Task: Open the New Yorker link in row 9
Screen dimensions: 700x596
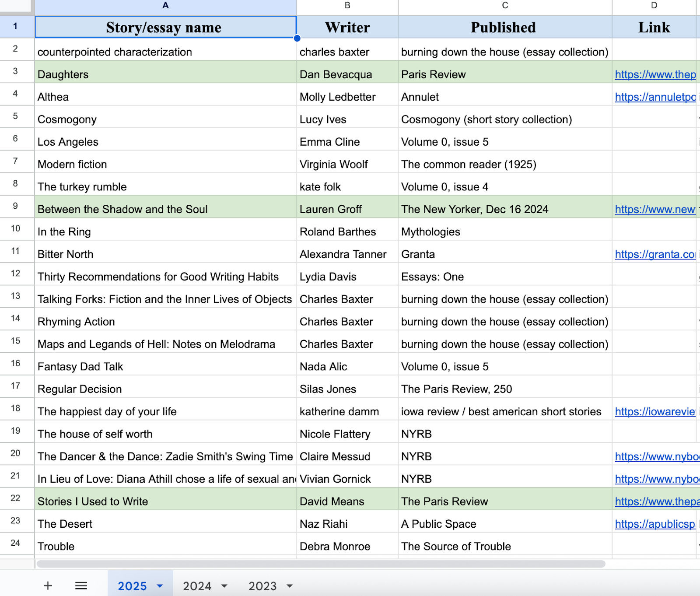Action: point(655,209)
